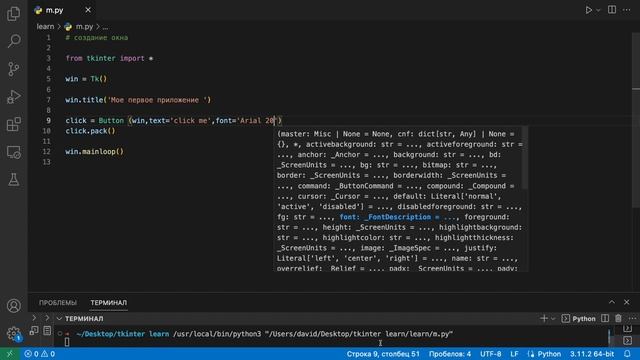The width and height of the screenshot is (640, 360).
Task: Click the list icon beside terminal prompt
Action: pos(47,330)
